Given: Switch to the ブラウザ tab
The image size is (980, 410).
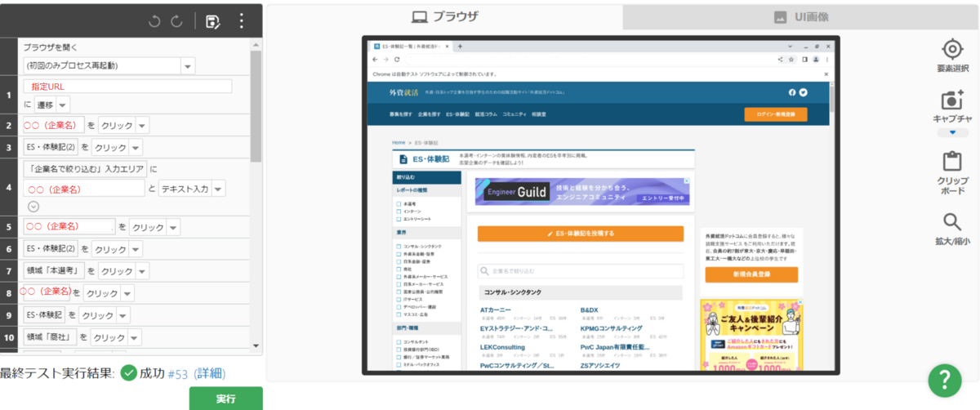Looking at the screenshot, I should 444,17.
